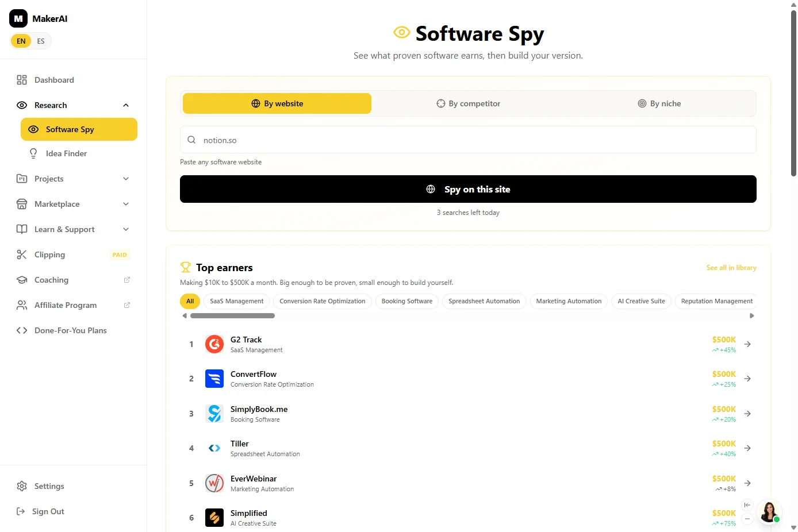Expand the Marketplace menu

click(x=126, y=204)
